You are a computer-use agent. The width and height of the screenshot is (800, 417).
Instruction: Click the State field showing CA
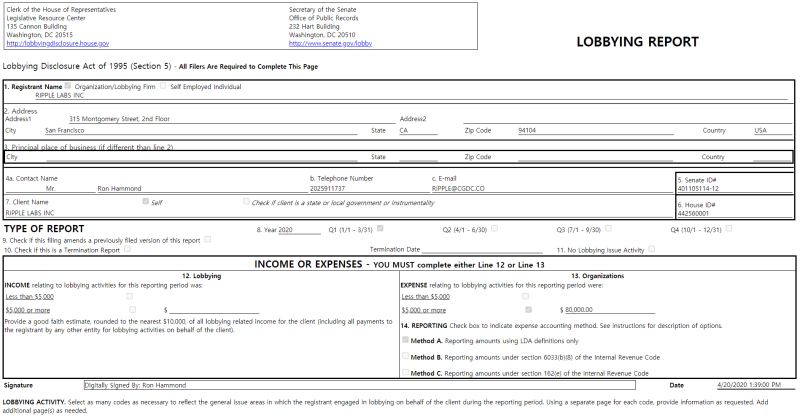click(418, 131)
